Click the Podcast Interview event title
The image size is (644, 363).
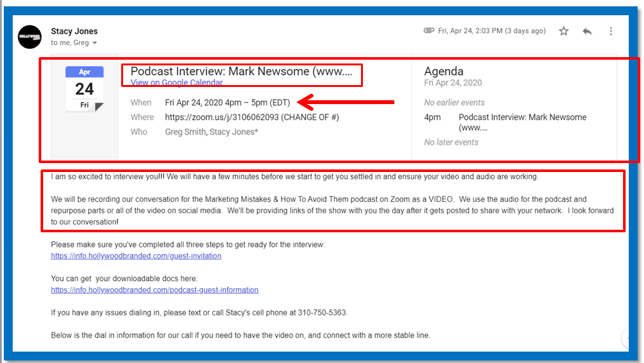click(x=241, y=72)
